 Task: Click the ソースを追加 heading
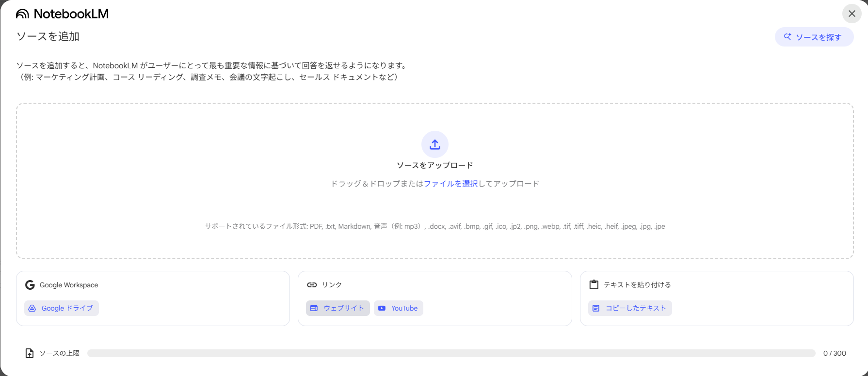(48, 36)
